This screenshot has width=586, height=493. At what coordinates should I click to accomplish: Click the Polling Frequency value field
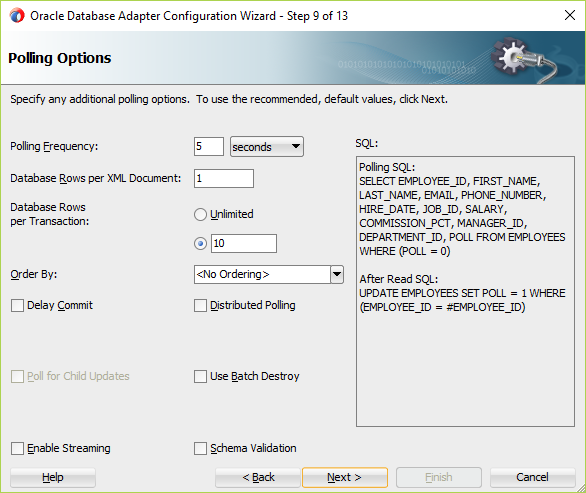[x=209, y=146]
